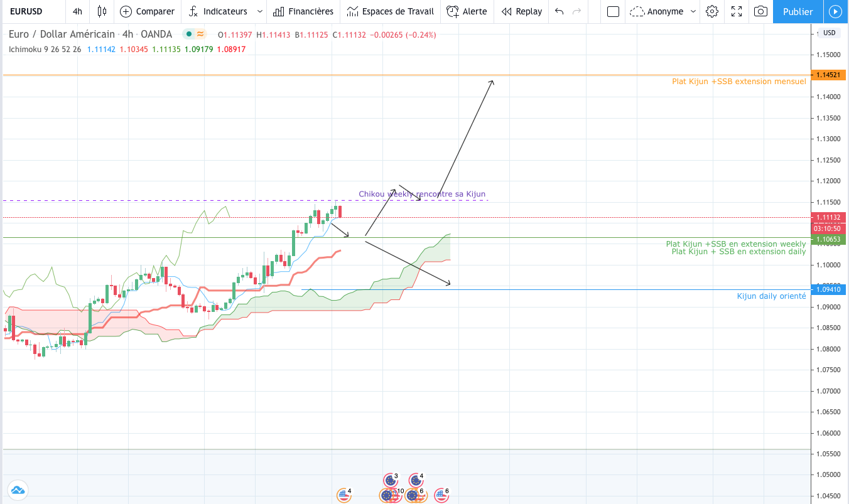
Task: Click the play icon next to Publier
Action: tap(835, 11)
